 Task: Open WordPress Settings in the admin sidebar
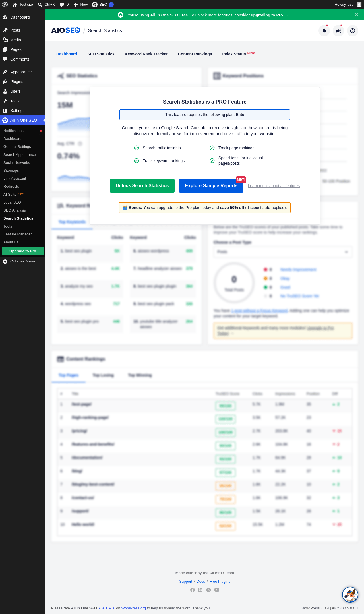(x=23, y=111)
